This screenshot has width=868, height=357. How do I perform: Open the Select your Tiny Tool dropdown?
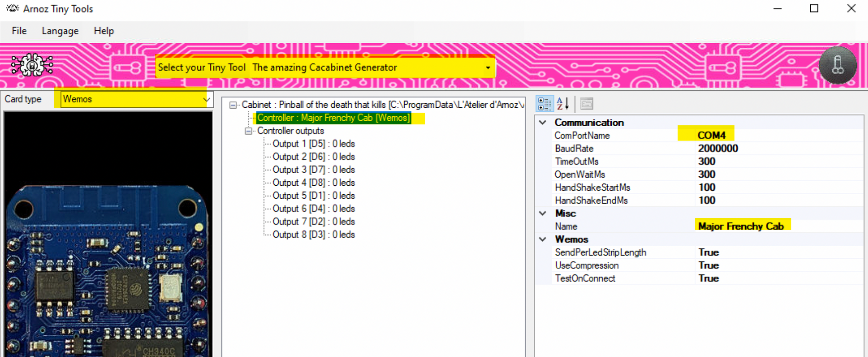point(372,68)
